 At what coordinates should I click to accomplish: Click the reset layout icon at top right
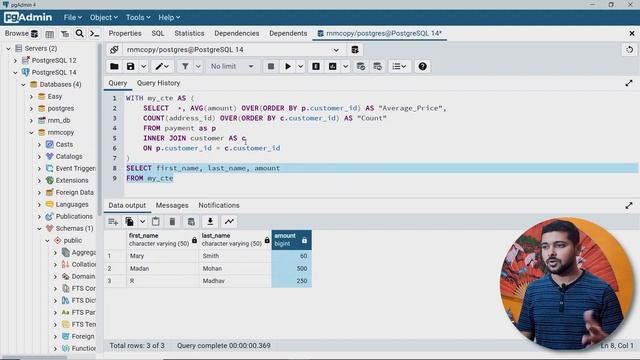(x=629, y=50)
